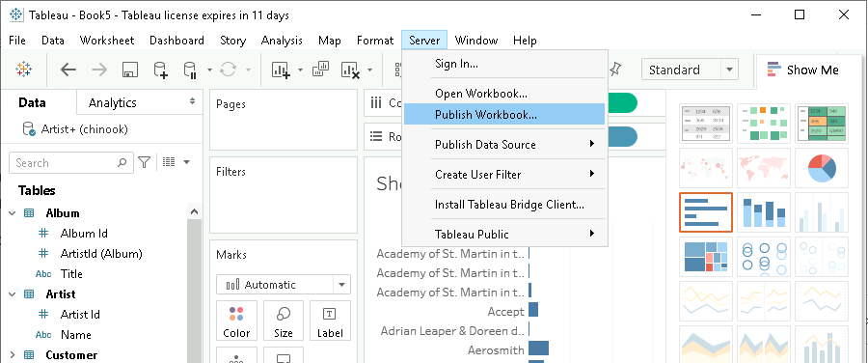This screenshot has width=868, height=363.
Task: Save the workbook with the disk icon
Action: click(x=129, y=70)
